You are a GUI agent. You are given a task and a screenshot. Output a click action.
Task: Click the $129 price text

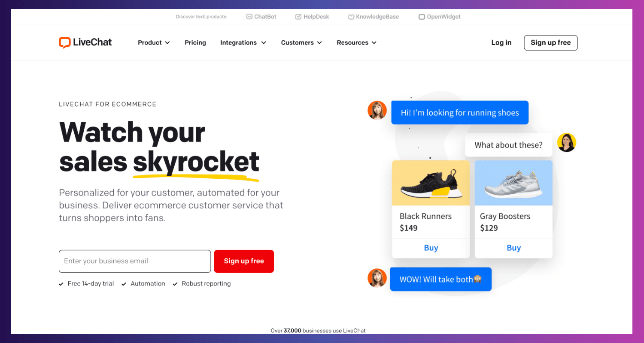click(489, 228)
